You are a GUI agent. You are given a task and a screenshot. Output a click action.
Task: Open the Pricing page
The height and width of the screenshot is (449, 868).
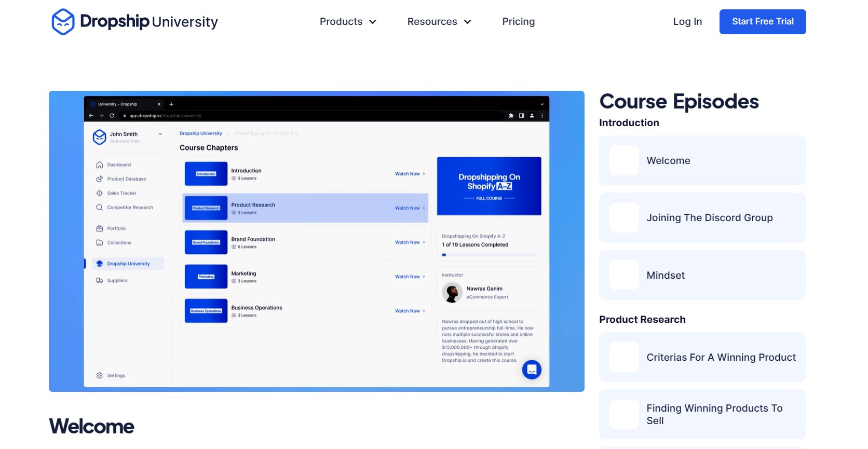point(518,21)
